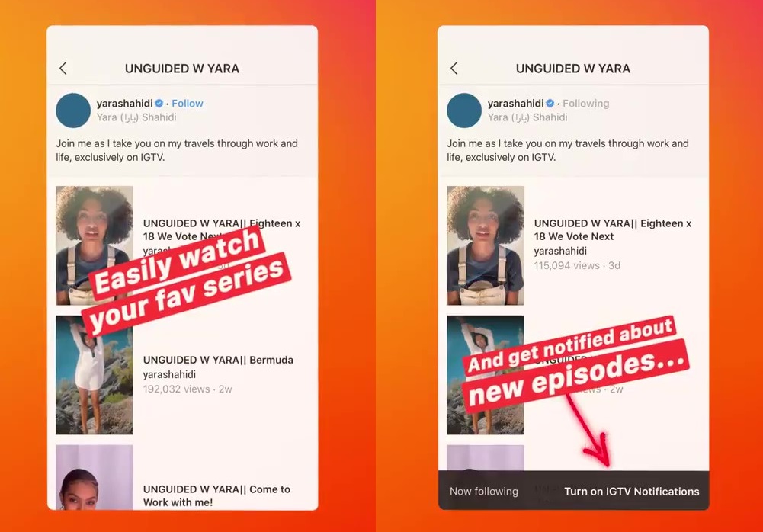
Task: Click the yarashahidi username on left header
Action: [x=124, y=103]
